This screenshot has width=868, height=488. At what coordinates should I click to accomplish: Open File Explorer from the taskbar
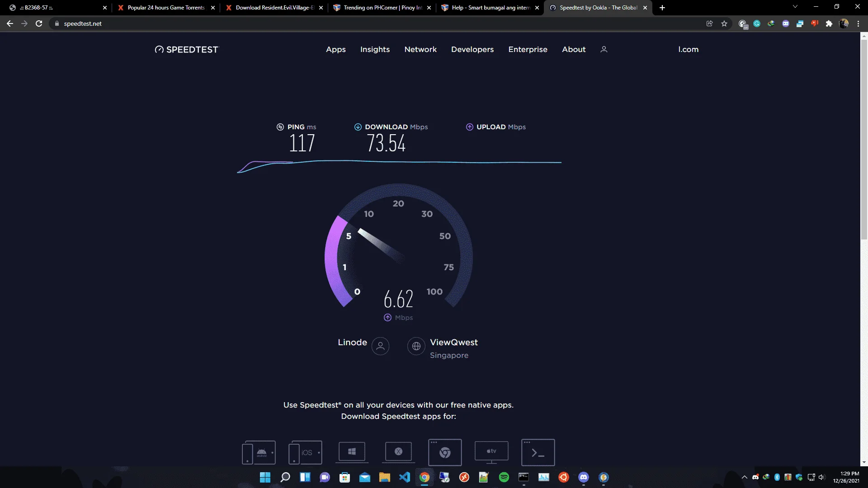tap(385, 477)
